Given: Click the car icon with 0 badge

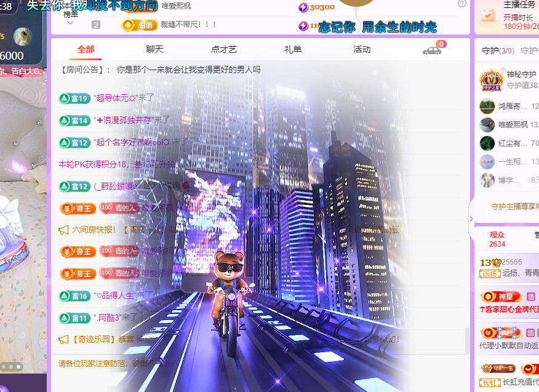Looking at the screenshot, I should [x=432, y=50].
